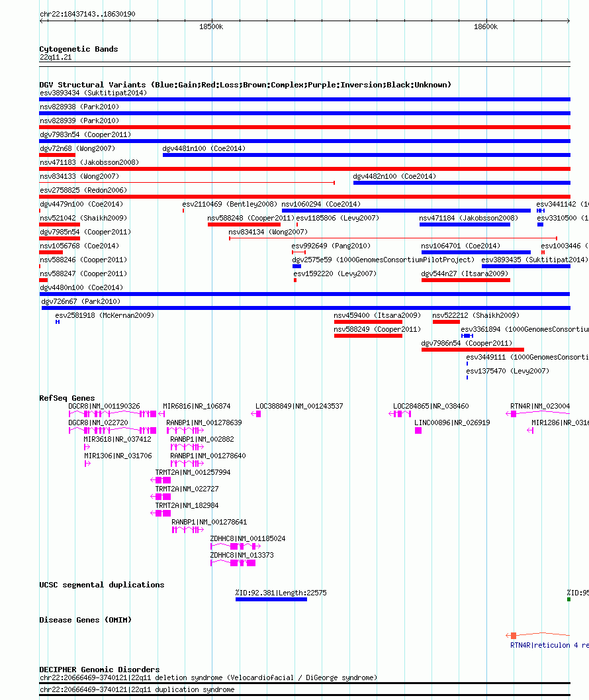Open the dgv7983n54 (Cooper2011) variant label
The image size is (589, 700).
[x=85, y=134]
